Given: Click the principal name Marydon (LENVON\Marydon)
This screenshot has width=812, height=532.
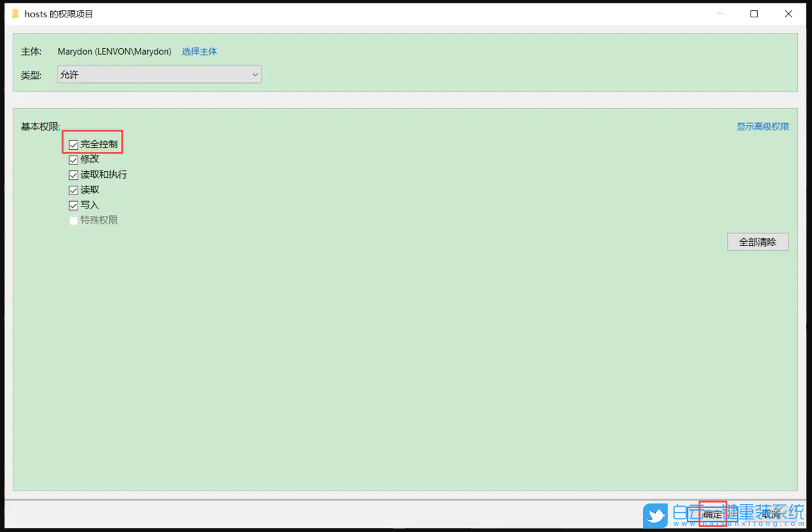Looking at the screenshot, I should [x=114, y=51].
